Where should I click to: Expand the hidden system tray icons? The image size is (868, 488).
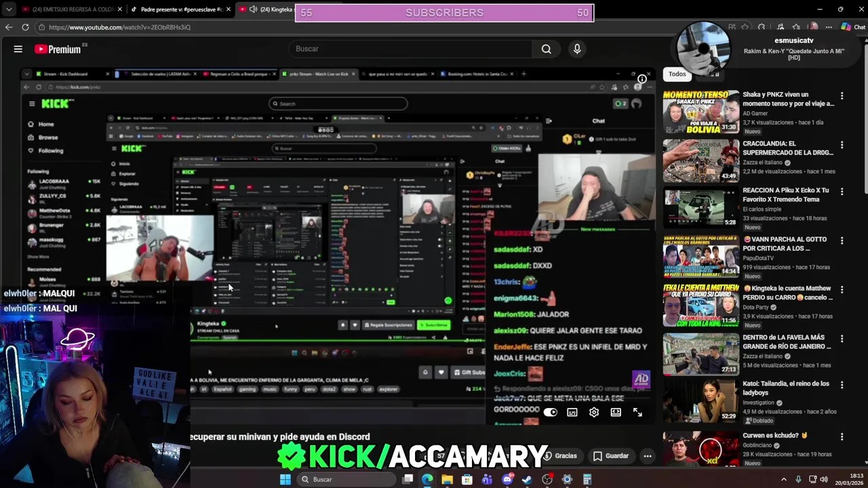783,479
